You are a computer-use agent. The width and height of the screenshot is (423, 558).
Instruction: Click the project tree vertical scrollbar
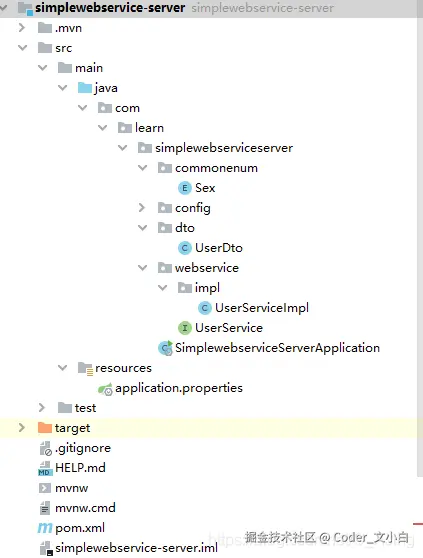click(420, 246)
